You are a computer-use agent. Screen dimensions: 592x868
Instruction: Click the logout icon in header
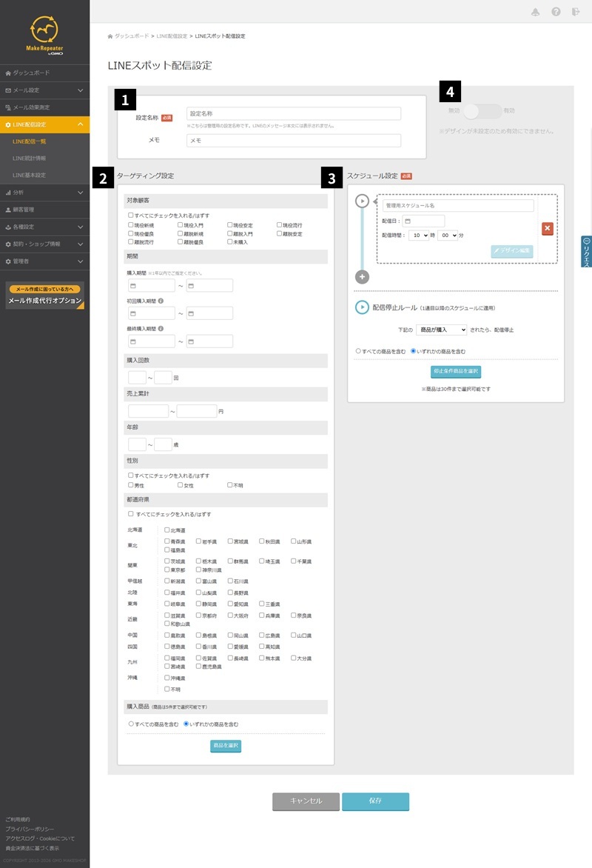[x=576, y=12]
